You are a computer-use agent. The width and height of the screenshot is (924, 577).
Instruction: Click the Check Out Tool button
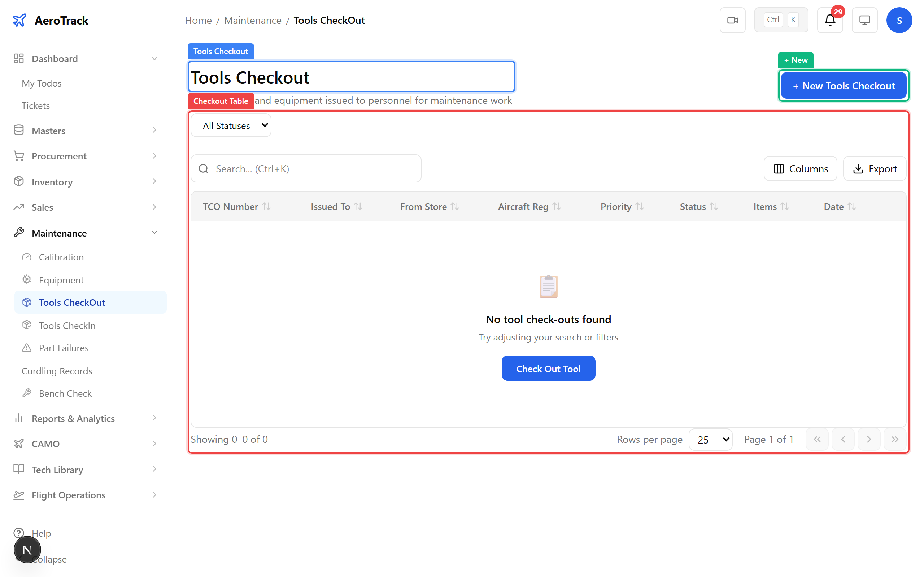point(548,369)
